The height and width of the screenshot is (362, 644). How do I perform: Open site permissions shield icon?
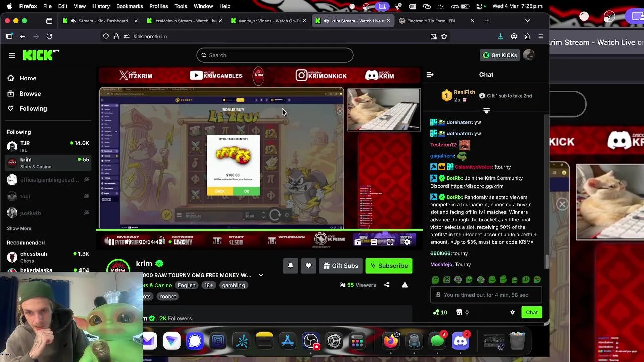(x=106, y=36)
